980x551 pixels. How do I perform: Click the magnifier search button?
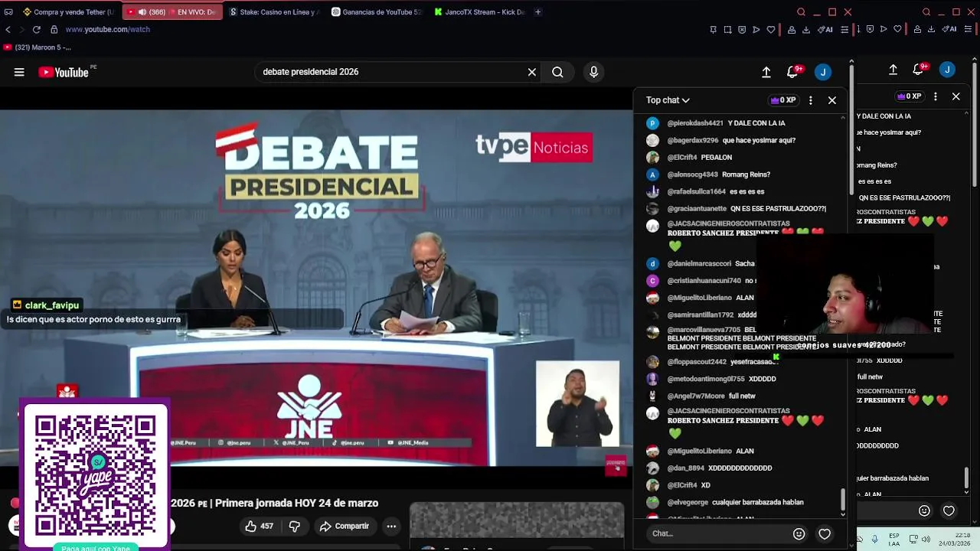[x=557, y=72]
